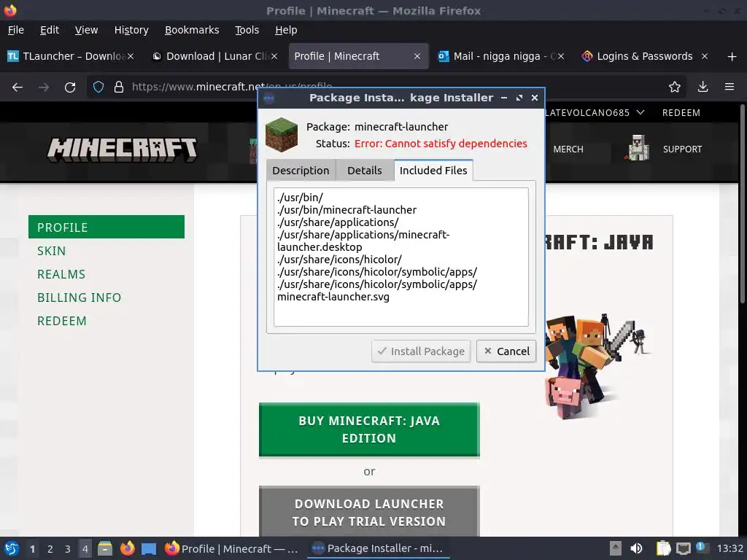The width and height of the screenshot is (747, 560).
Task: Open the clipboard manager tray icon
Action: (663, 548)
